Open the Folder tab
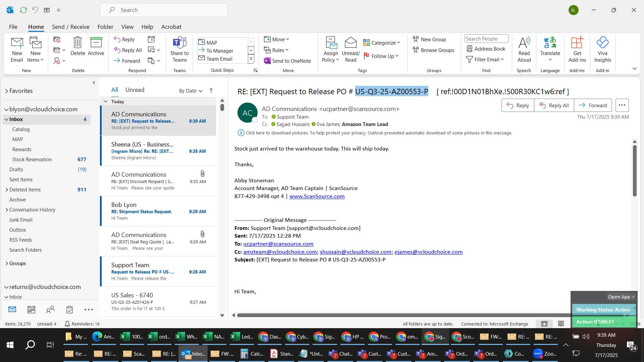 pos(105,27)
